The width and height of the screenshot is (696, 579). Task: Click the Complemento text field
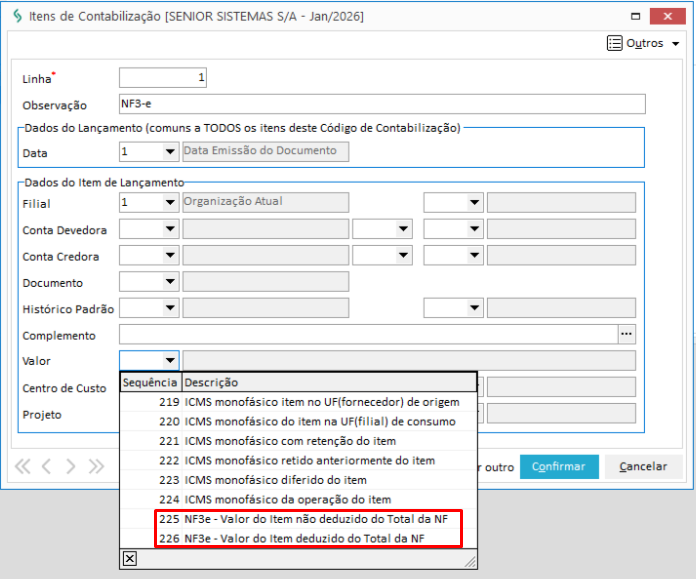[368, 334]
